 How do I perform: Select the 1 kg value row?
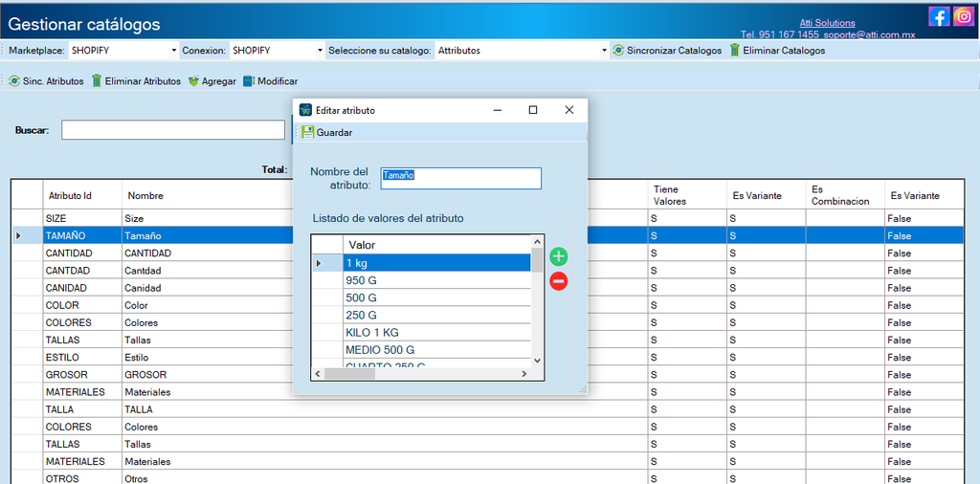pos(421,263)
